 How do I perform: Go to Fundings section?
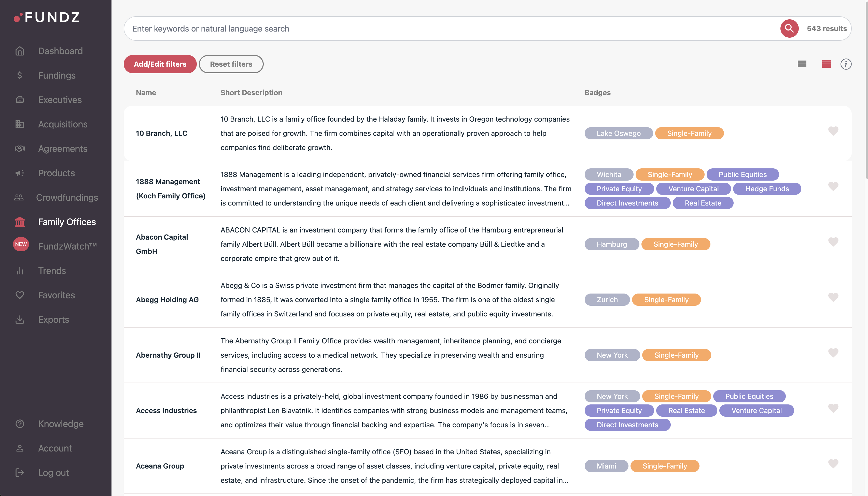click(57, 75)
